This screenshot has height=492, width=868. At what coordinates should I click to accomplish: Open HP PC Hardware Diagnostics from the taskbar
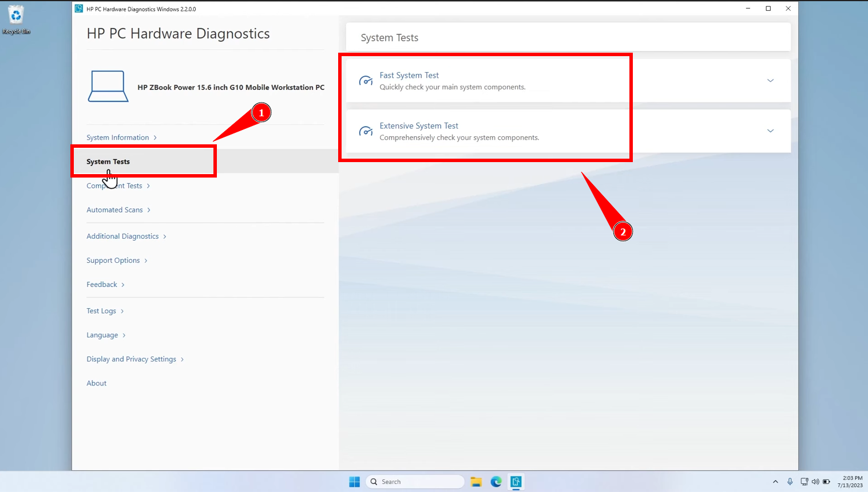coord(516,482)
